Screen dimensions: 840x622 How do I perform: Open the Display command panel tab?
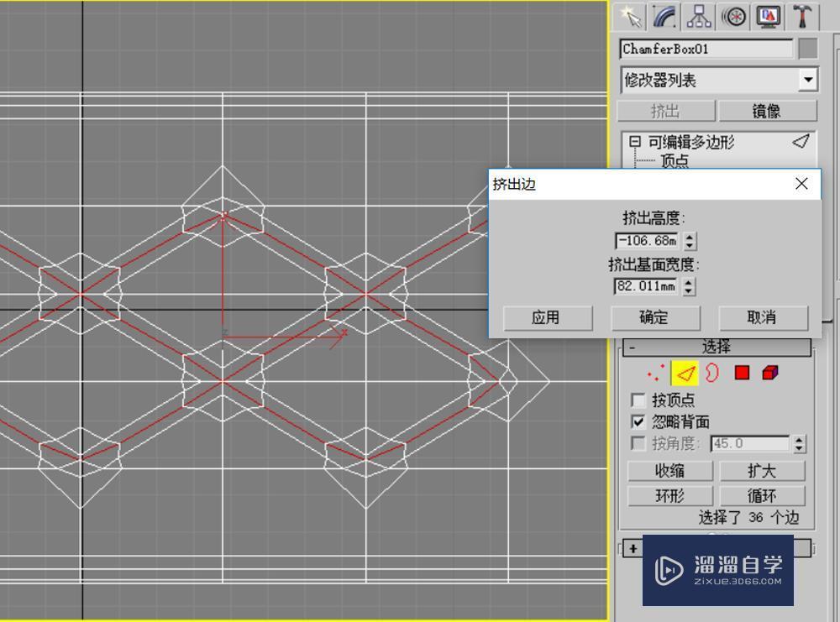pyautogui.click(x=768, y=17)
